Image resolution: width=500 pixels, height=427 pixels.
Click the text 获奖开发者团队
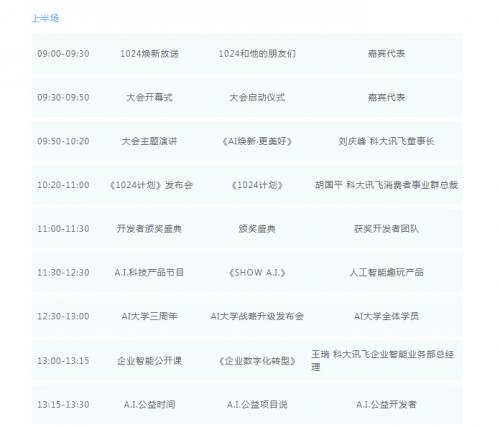(386, 229)
